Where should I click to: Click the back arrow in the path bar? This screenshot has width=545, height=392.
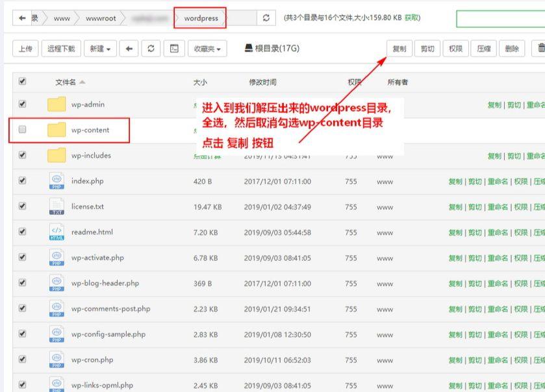(22, 18)
